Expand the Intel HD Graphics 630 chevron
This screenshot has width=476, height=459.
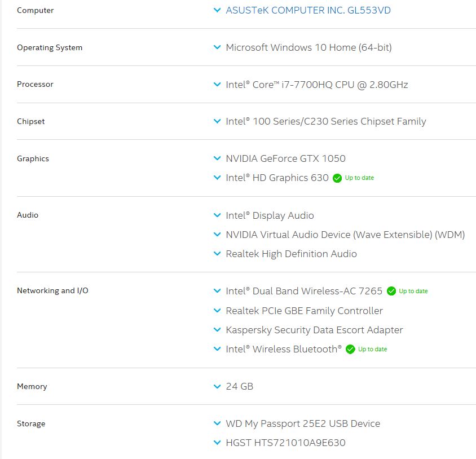217,178
